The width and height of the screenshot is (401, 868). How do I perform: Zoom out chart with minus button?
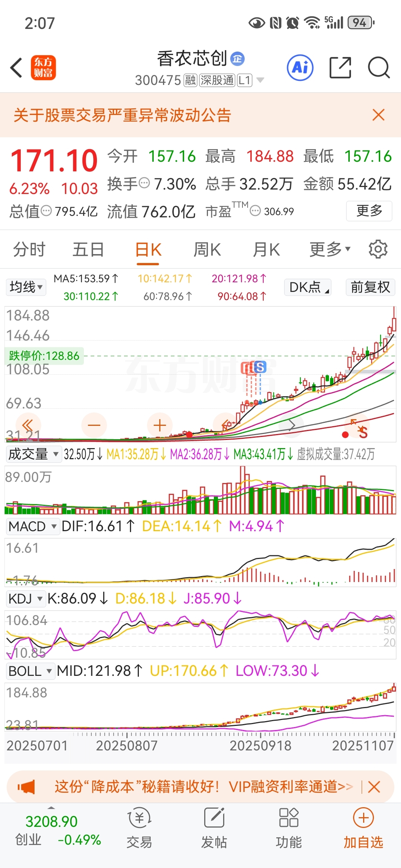point(94,425)
